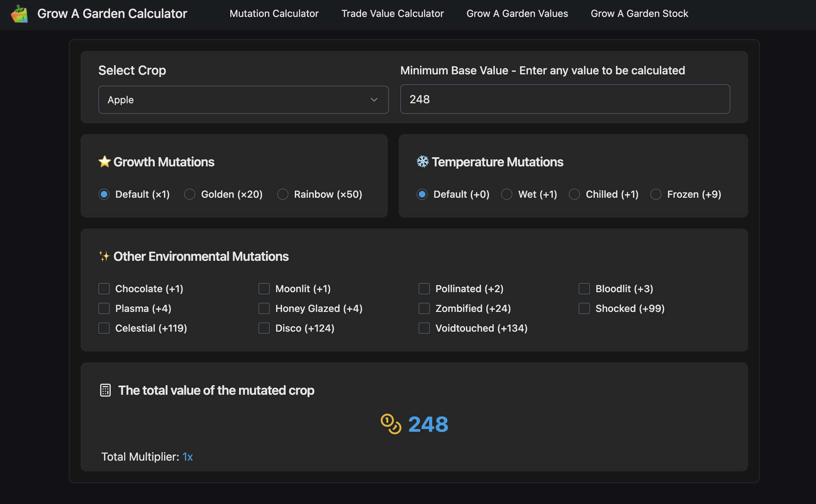
Task: Click the Grow A Garden logo icon
Action: click(19, 14)
